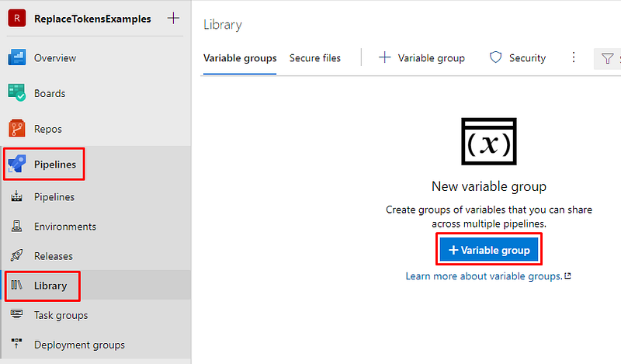This screenshot has width=621, height=364.
Task: Open the Overview icon in sidebar
Action: (16, 57)
